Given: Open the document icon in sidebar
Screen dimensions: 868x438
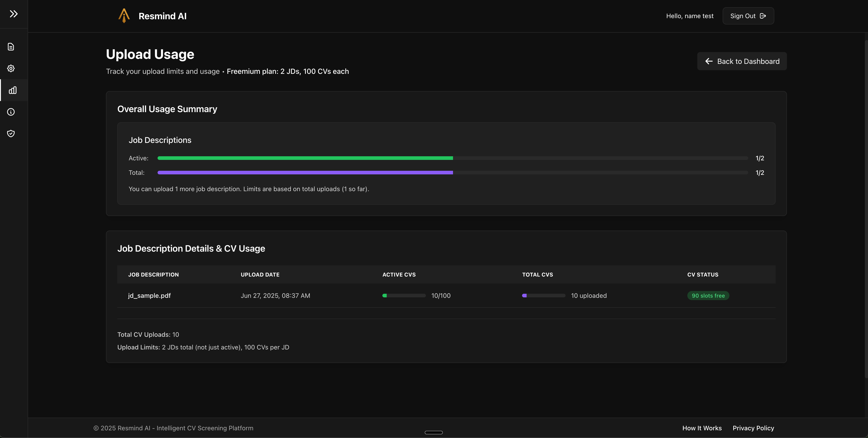Looking at the screenshot, I should [11, 47].
